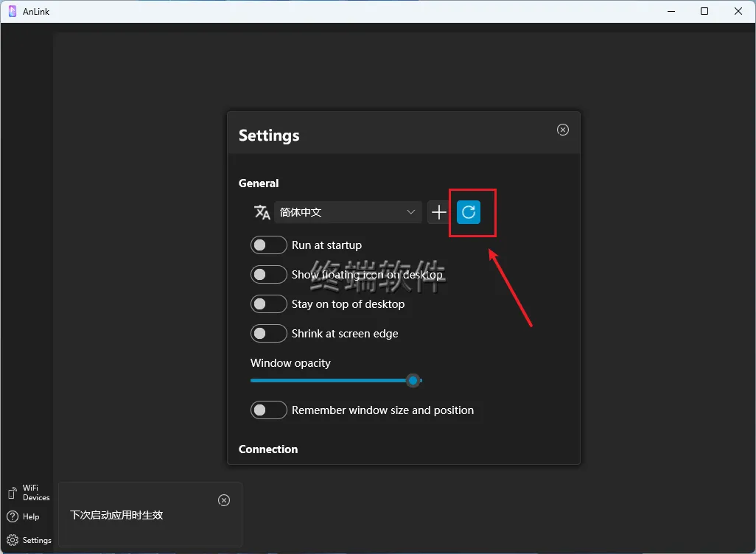756x554 pixels.
Task: Enable Show floating icon on desktop
Action: tap(268, 274)
